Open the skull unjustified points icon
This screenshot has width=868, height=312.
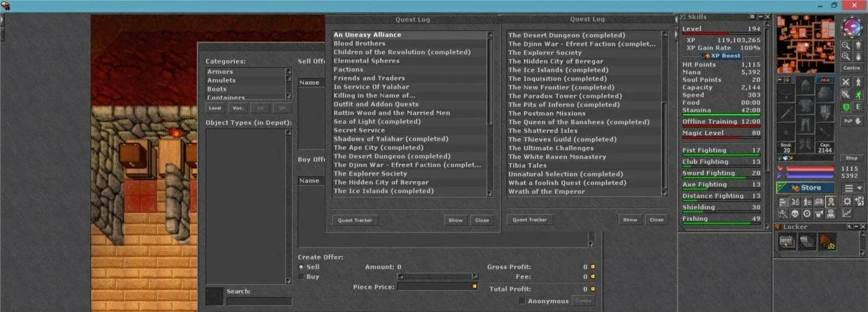tap(795, 214)
